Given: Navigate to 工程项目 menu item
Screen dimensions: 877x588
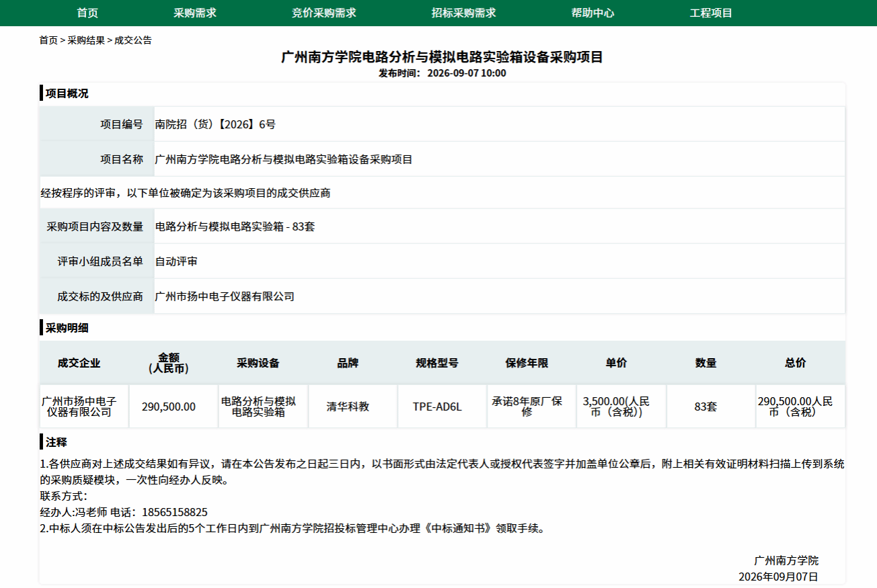Looking at the screenshot, I should tap(712, 13).
